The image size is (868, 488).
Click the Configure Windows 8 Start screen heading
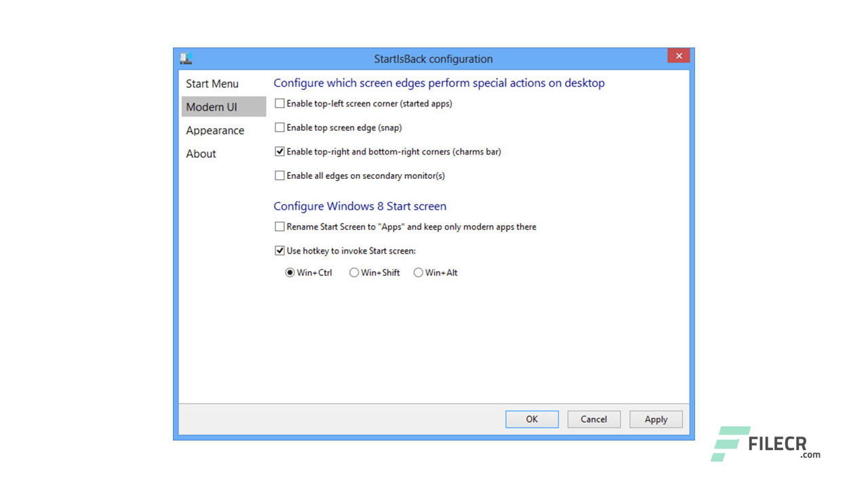(x=360, y=206)
